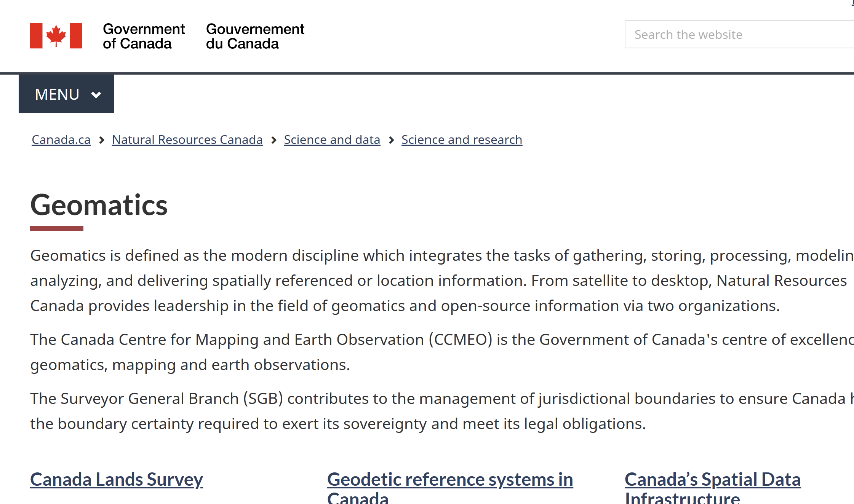Image resolution: width=854 pixels, height=504 pixels.
Task: Navigate to Science and data breadcrumb
Action: [332, 140]
